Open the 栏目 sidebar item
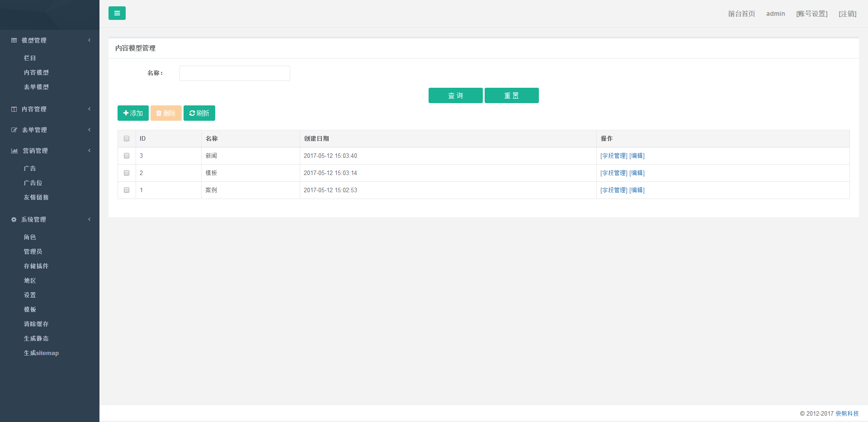The height and width of the screenshot is (422, 868). click(x=30, y=58)
